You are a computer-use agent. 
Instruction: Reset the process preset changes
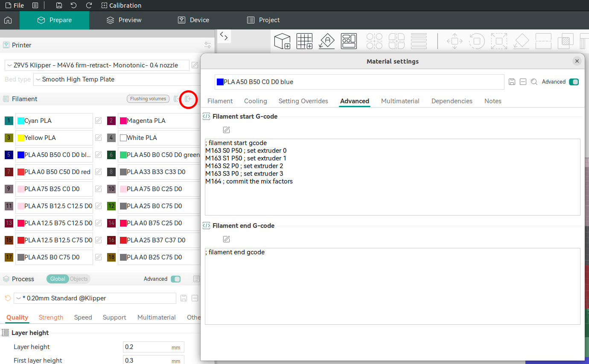[8, 298]
